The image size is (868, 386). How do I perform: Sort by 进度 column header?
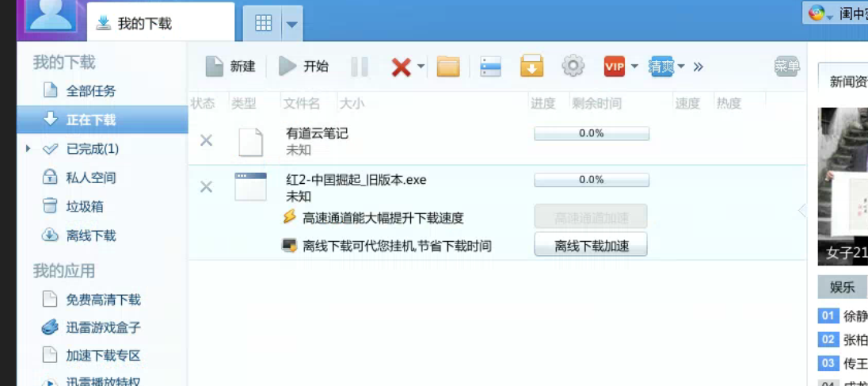point(543,103)
